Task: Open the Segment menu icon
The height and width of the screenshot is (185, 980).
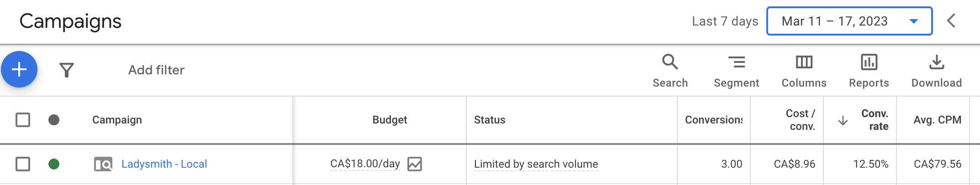Action: tap(736, 71)
